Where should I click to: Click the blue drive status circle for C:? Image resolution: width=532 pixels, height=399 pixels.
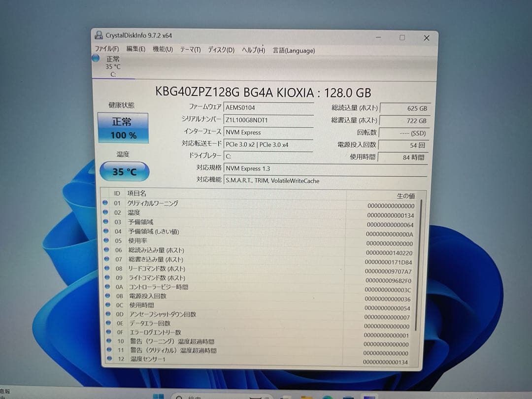pos(96,59)
